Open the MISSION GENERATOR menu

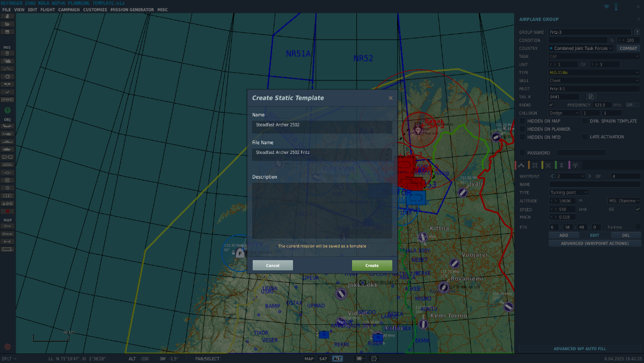(x=132, y=10)
